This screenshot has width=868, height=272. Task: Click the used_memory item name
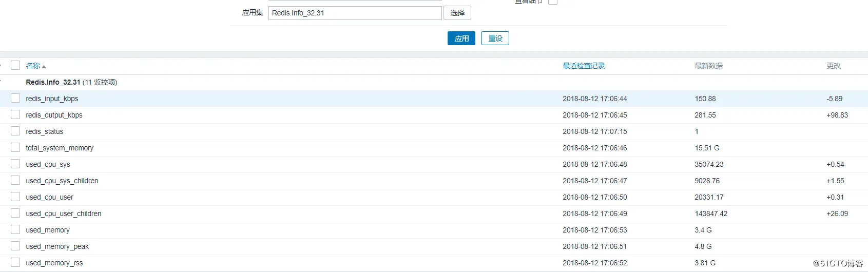48,230
